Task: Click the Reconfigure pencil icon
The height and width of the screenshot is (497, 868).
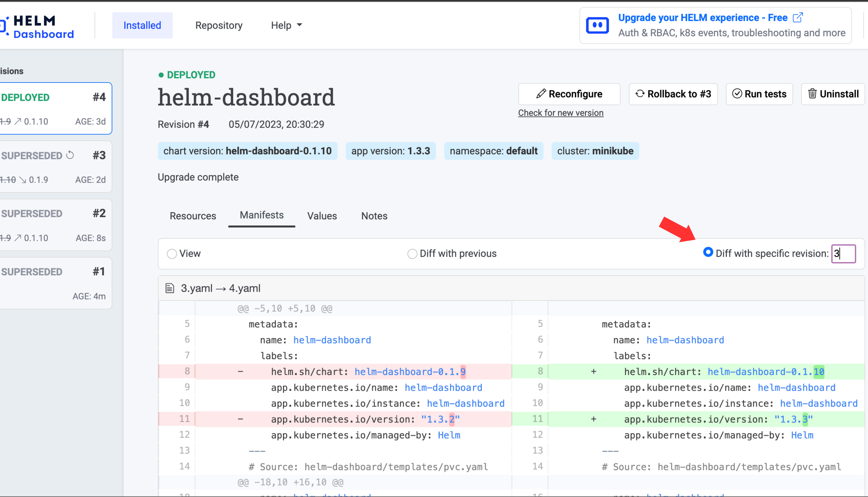Action: (541, 94)
